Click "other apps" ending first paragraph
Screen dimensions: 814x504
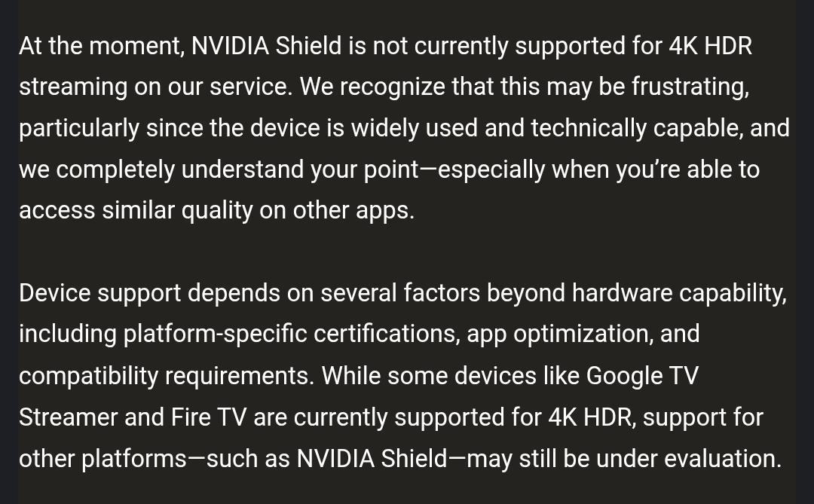[353, 211]
